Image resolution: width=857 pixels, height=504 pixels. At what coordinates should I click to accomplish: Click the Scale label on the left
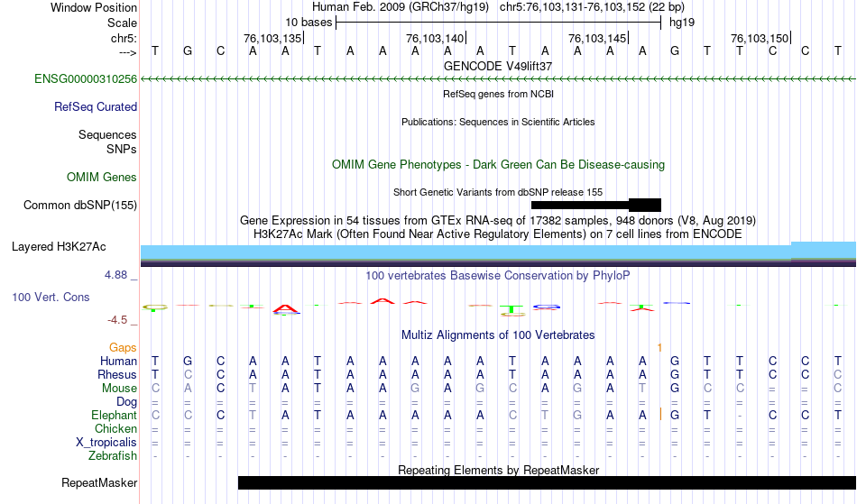(123, 23)
